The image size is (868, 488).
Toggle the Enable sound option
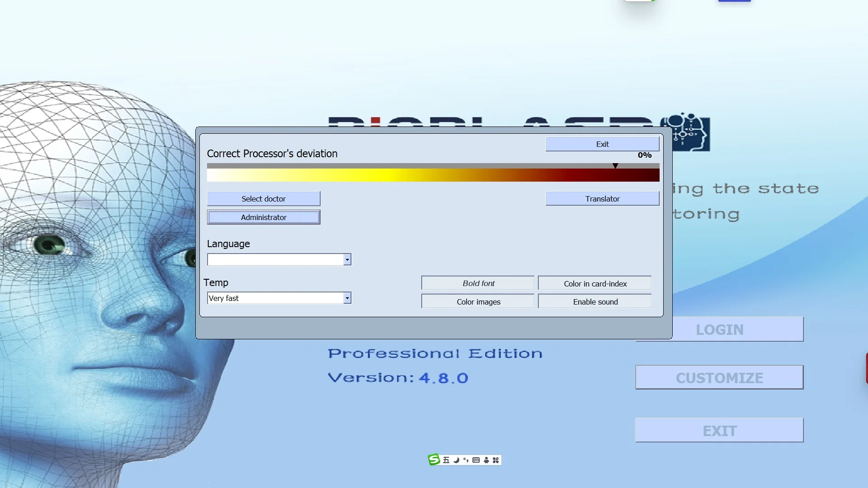point(594,301)
